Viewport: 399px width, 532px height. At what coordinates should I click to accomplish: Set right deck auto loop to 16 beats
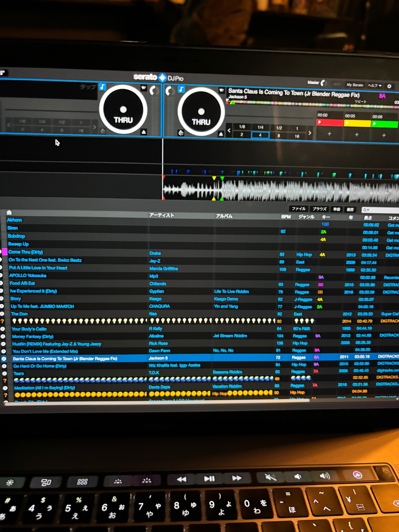(297, 136)
